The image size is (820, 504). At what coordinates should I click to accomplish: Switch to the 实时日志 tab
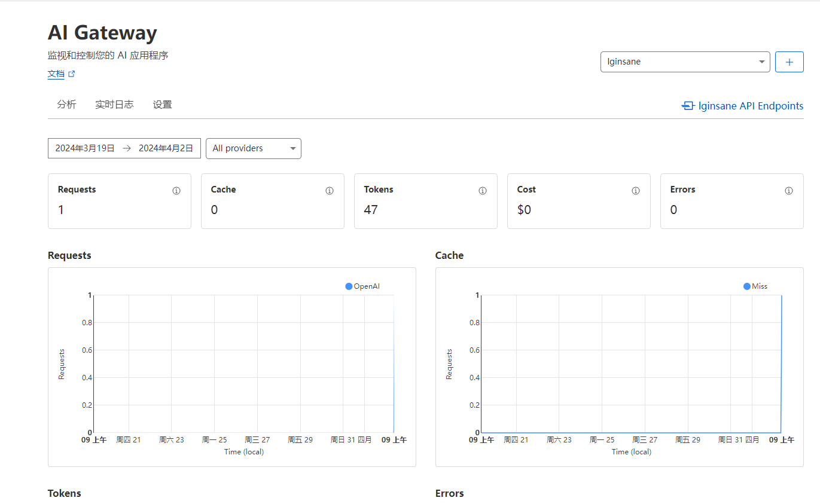click(114, 105)
